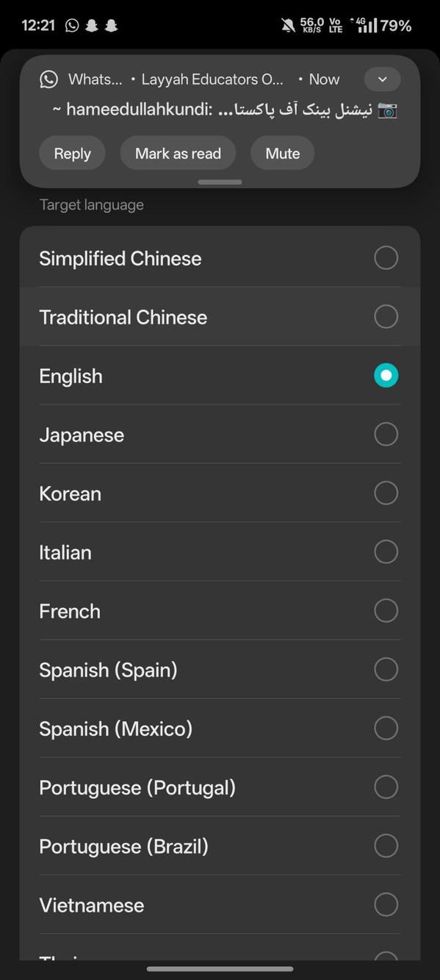The image size is (440, 980).
Task: Tap the VoLTE indicator icon
Action: click(335, 24)
